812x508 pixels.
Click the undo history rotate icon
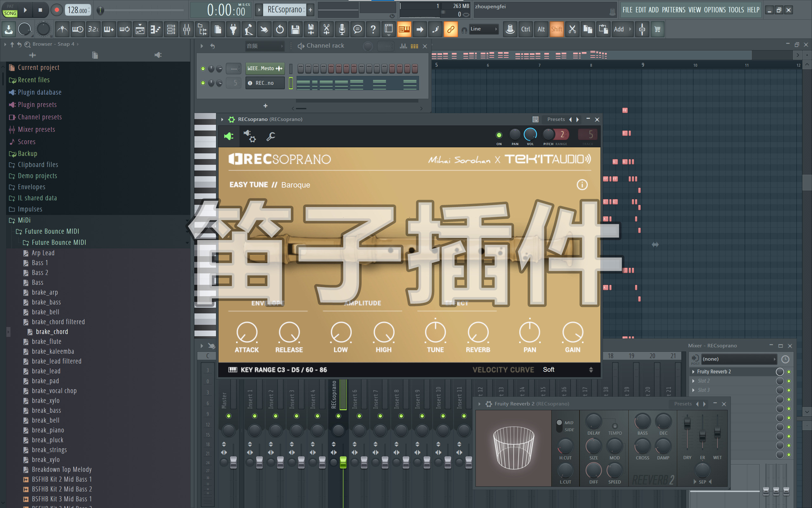point(280,29)
